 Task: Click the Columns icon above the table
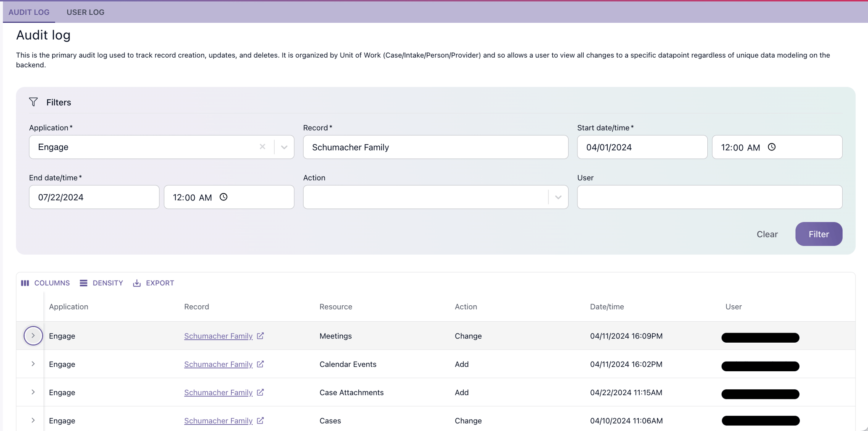pyautogui.click(x=25, y=283)
